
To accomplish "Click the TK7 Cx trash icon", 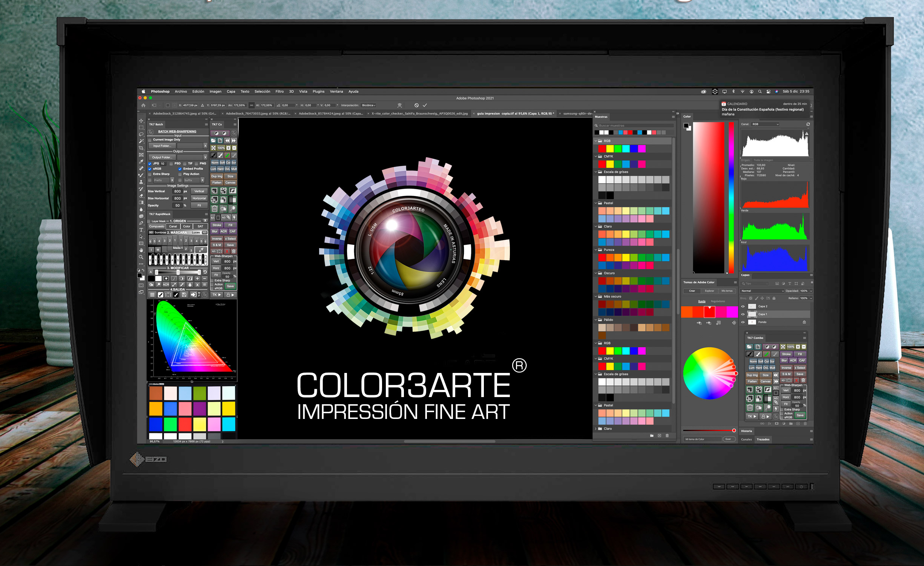I will [x=214, y=209].
